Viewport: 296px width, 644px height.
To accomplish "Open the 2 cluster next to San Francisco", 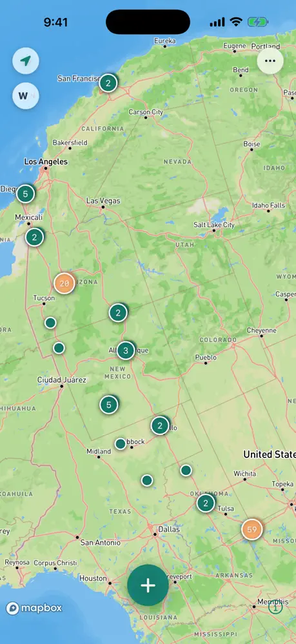I will (108, 83).
